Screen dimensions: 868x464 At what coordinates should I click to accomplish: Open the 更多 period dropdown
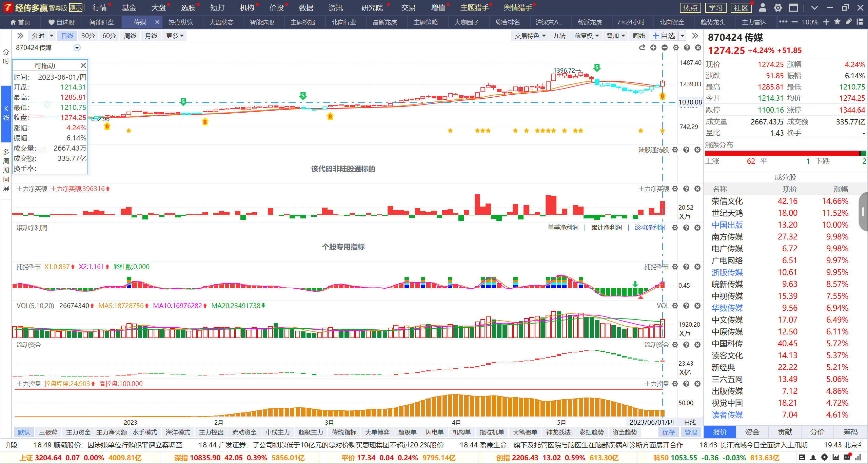click(x=175, y=36)
